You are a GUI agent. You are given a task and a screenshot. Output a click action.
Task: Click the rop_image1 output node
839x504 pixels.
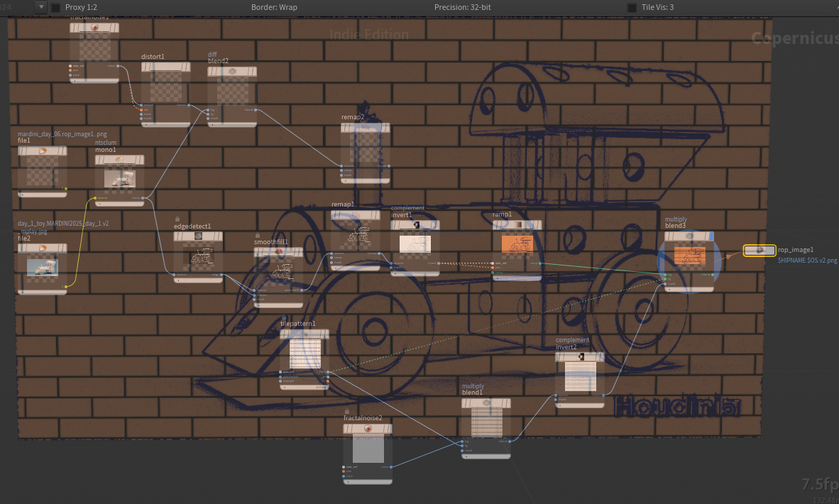(x=760, y=250)
